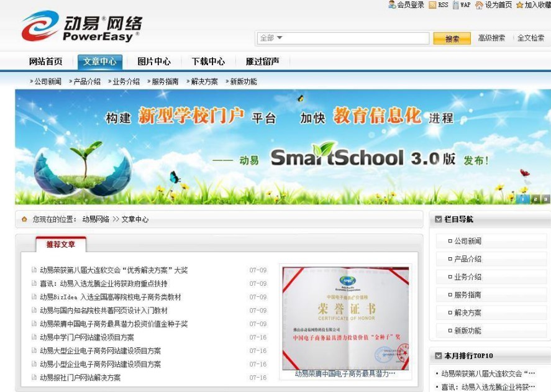551x392 pixels.
Task: Open 解决方案 in 栏目导航 sidebar
Action: pyautogui.click(x=468, y=313)
